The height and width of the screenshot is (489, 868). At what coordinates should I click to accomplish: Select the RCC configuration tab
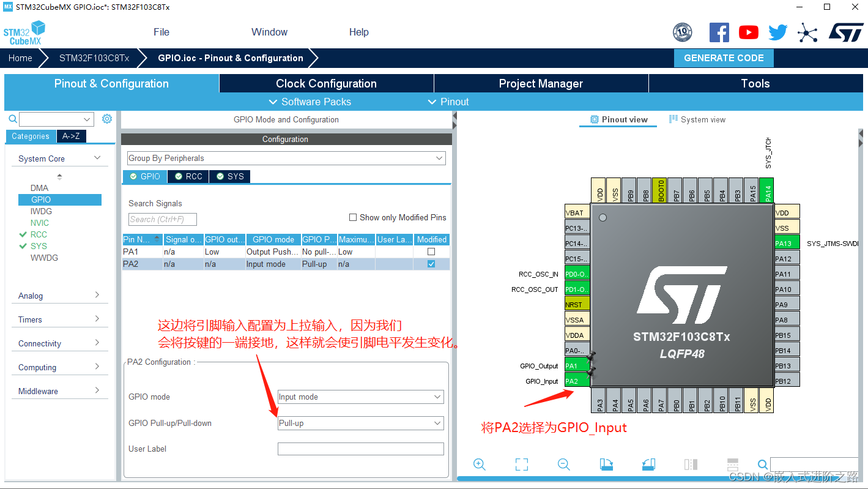188,176
